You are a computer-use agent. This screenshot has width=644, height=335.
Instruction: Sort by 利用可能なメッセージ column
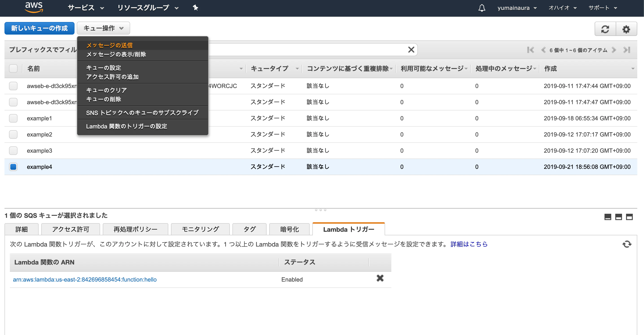433,68
